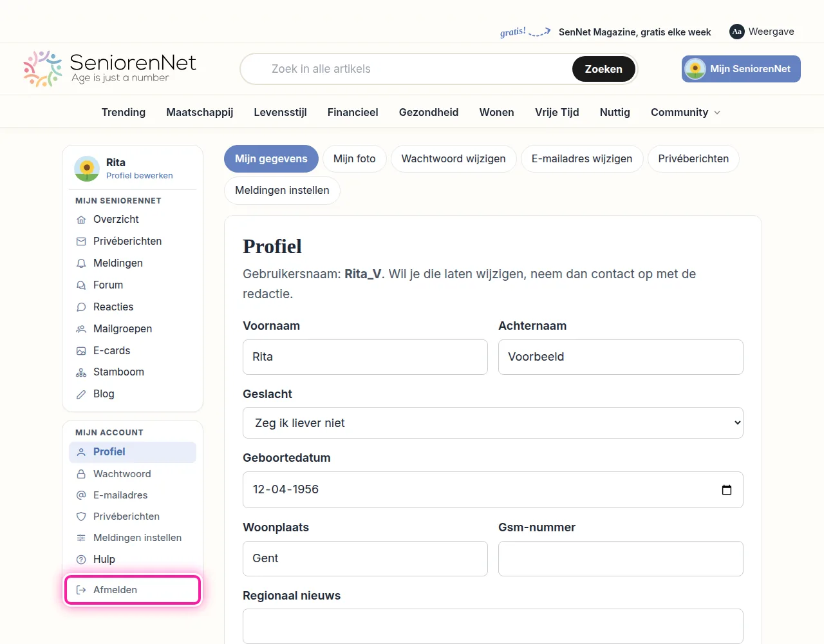
Task: Click the Zoeken search button
Action: 604,69
